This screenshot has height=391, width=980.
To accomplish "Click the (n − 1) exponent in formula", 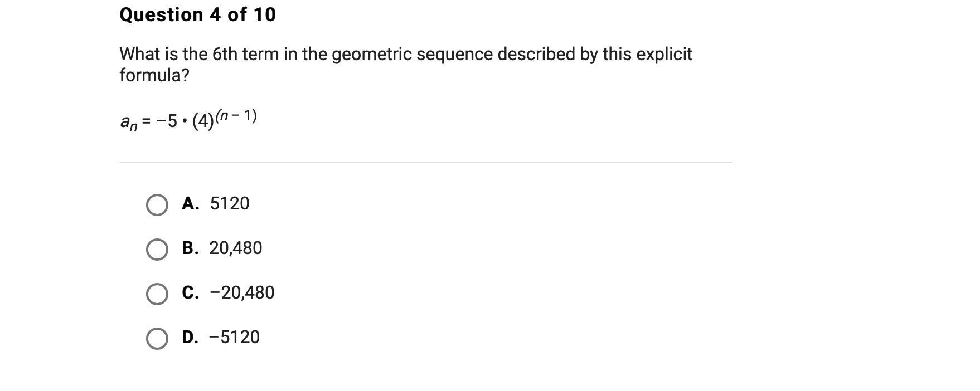I will click(x=236, y=116).
